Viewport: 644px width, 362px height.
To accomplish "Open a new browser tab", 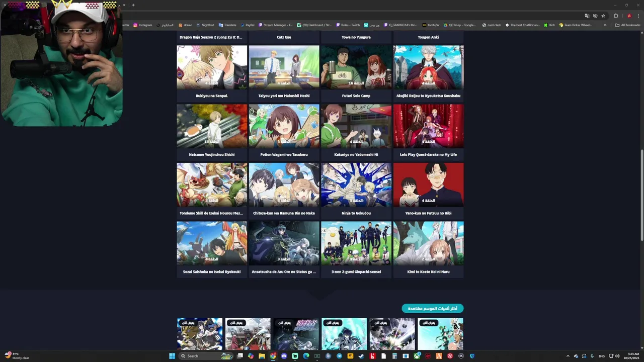I will click(x=133, y=5).
